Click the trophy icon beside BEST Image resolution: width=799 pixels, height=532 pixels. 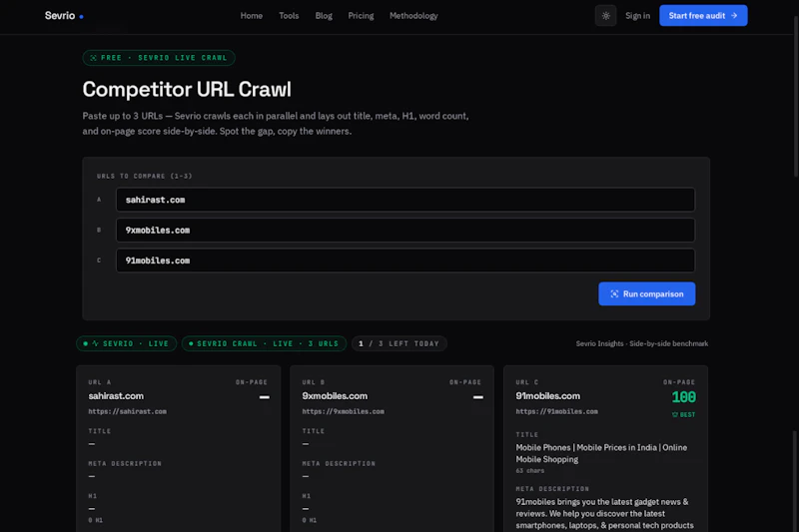pyautogui.click(x=675, y=414)
